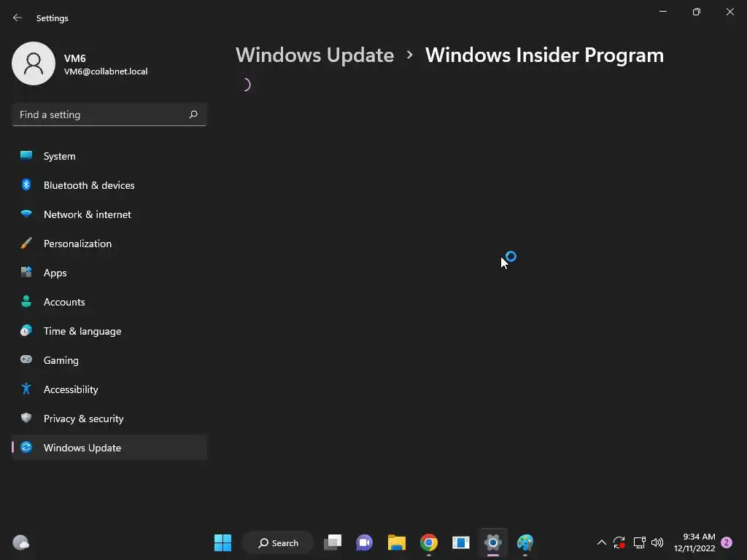Screen dimensions: 747x560
Task: Open Task View on the taskbar
Action: pos(333,542)
